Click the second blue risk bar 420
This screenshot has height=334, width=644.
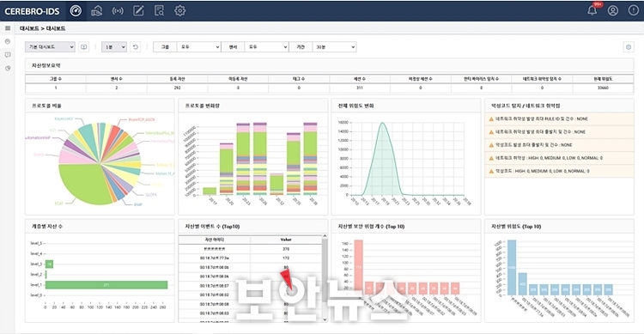pos(522,284)
